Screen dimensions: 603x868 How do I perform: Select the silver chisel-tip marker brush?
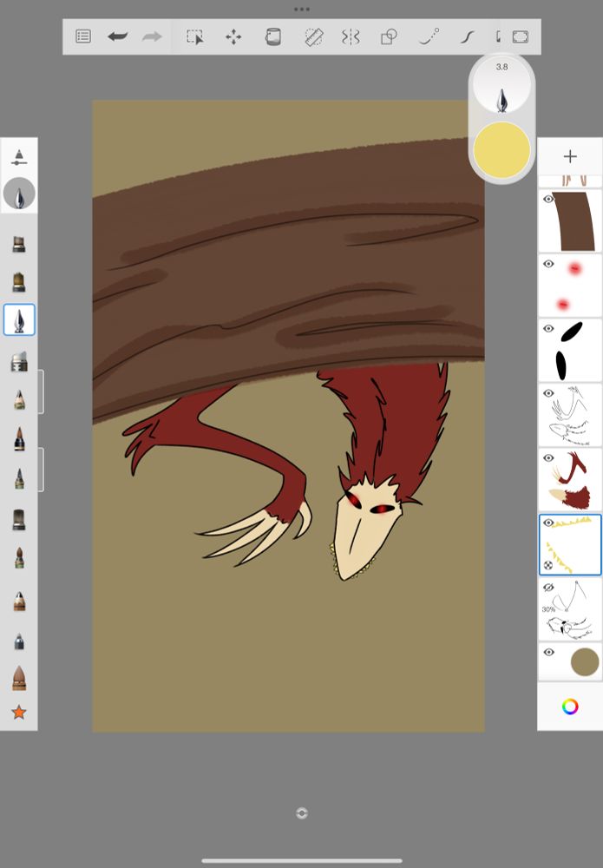pyautogui.click(x=19, y=361)
